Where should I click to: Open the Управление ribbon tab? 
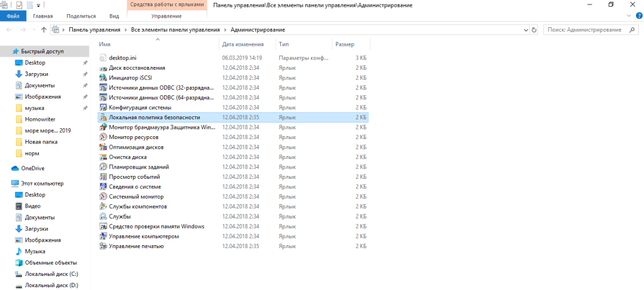point(167,16)
